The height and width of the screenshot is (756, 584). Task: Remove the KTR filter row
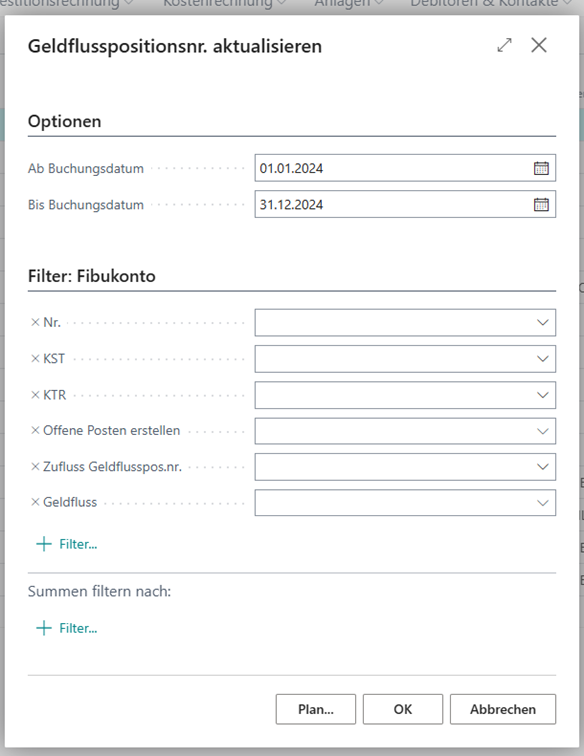pyautogui.click(x=35, y=395)
